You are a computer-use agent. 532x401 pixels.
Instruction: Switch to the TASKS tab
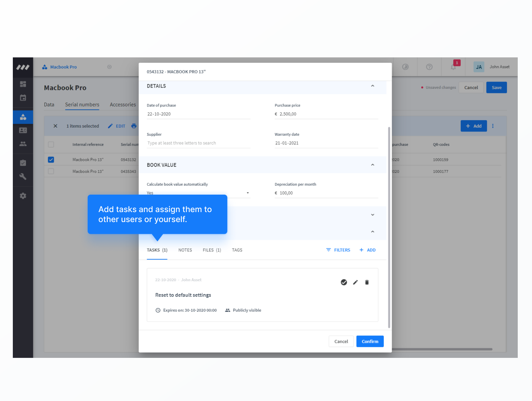pos(157,250)
